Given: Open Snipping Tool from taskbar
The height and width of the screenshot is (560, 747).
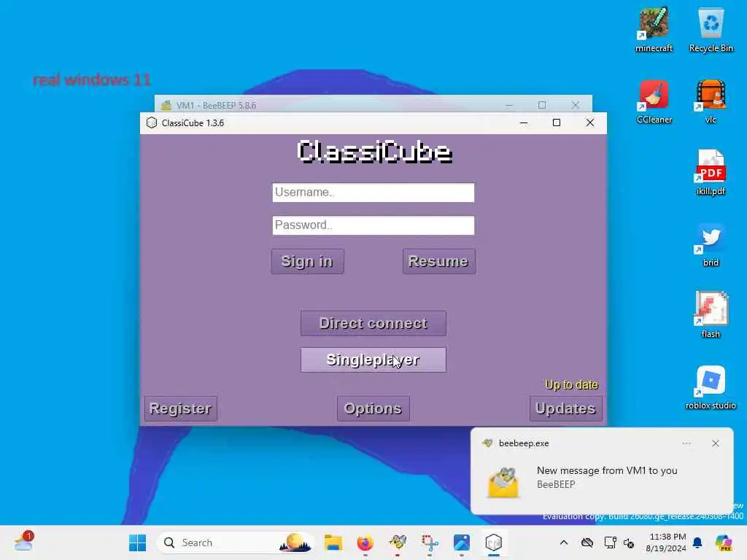Looking at the screenshot, I should point(430,542).
